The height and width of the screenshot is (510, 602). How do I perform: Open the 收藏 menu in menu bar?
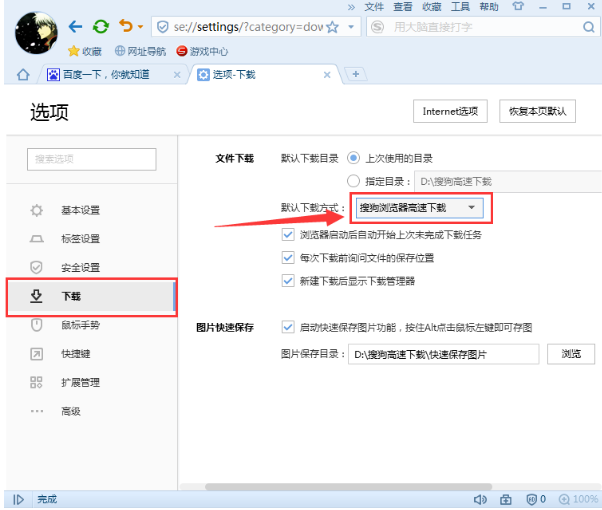point(432,7)
